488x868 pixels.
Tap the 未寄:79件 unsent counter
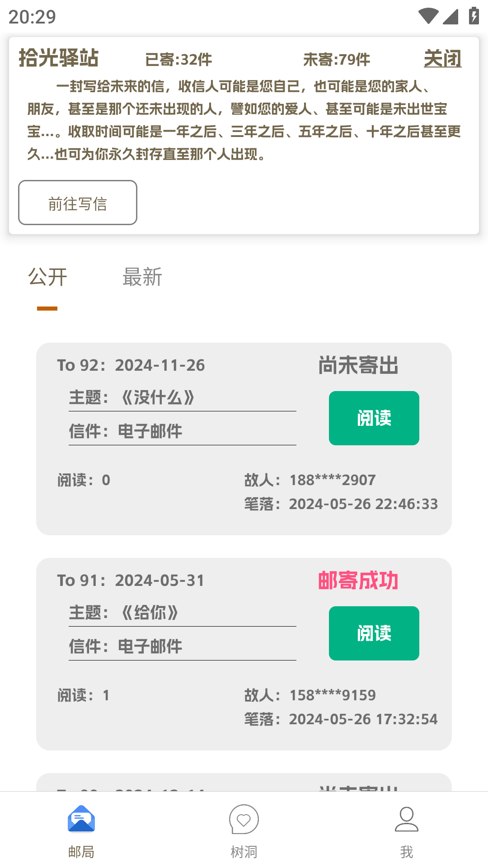337,59
